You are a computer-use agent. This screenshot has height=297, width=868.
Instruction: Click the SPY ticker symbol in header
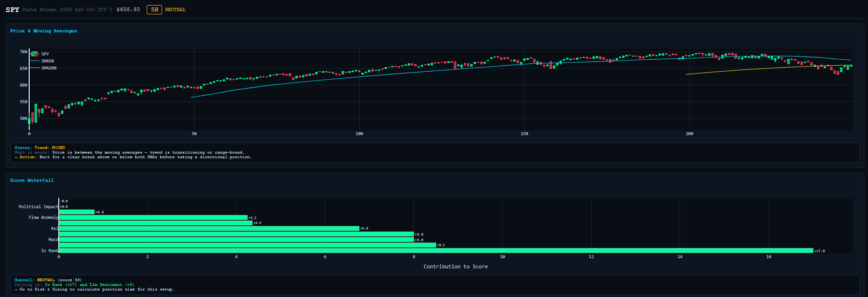12,10
